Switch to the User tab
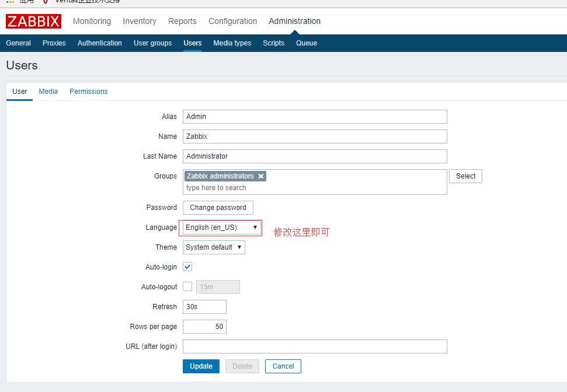Image resolution: width=567 pixels, height=392 pixels. [x=19, y=92]
